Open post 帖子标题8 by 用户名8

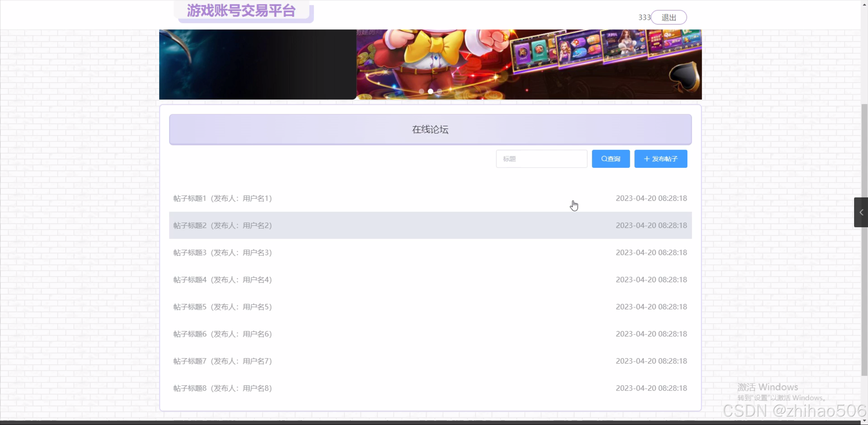point(223,388)
